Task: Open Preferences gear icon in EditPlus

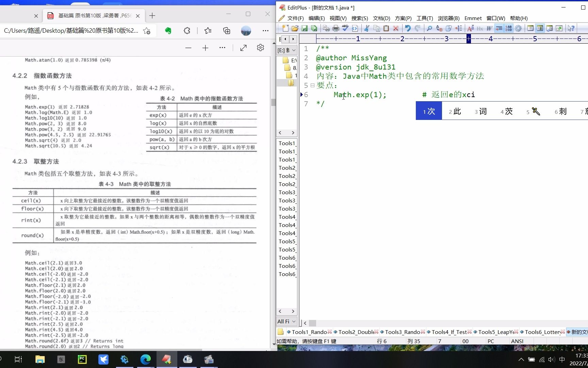Action: (x=518, y=28)
